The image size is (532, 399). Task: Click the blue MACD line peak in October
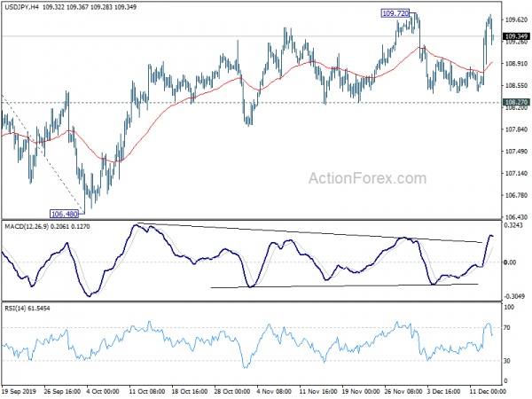[137, 224]
